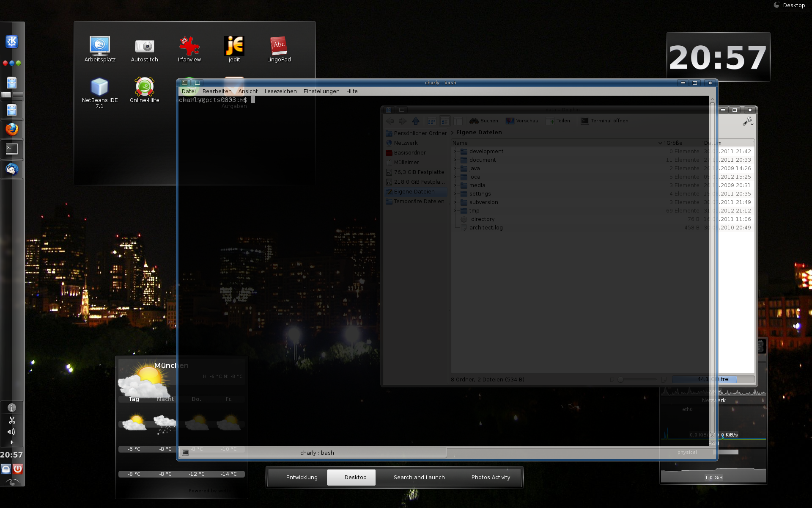Screen dimensions: 812x508
Task: Switch to Search and Launch activity
Action: click(x=419, y=477)
